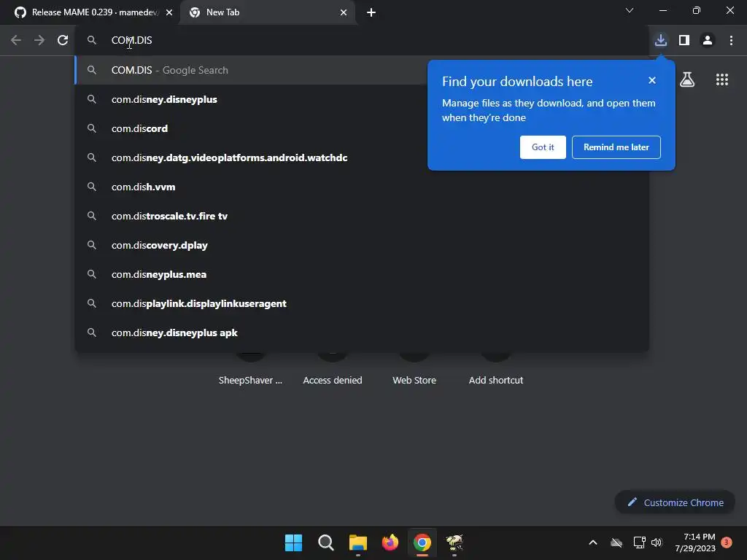Open the clock showing 7:14 PM
The image size is (747, 560).
[695, 542]
